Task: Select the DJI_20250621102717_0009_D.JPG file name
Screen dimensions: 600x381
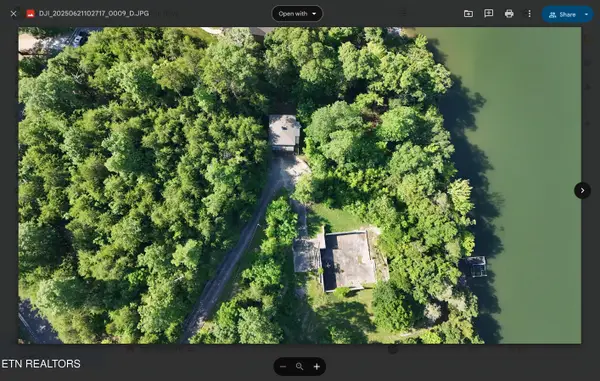Action: [94, 13]
